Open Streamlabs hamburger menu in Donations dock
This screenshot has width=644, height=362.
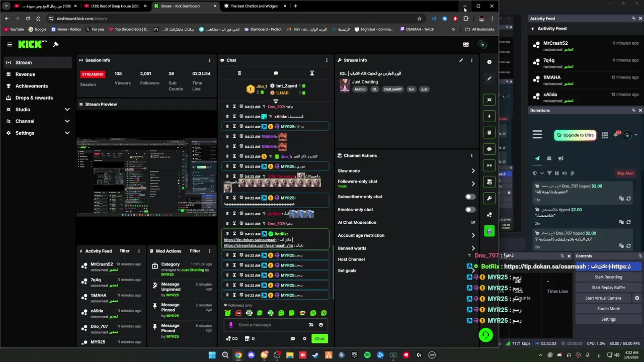537,135
